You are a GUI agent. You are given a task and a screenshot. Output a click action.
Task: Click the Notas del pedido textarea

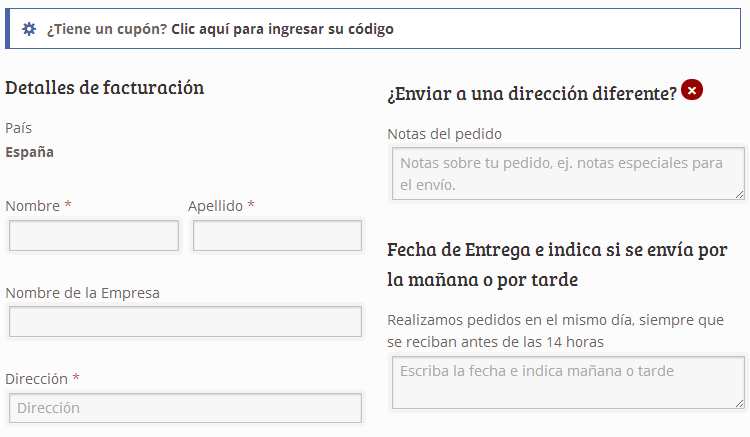pos(568,174)
